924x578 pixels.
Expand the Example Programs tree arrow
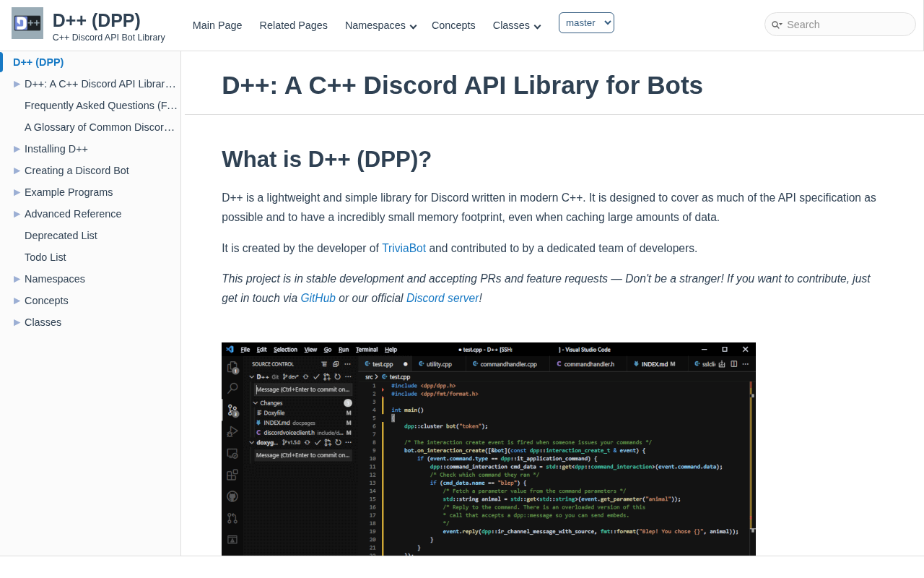[x=17, y=192]
